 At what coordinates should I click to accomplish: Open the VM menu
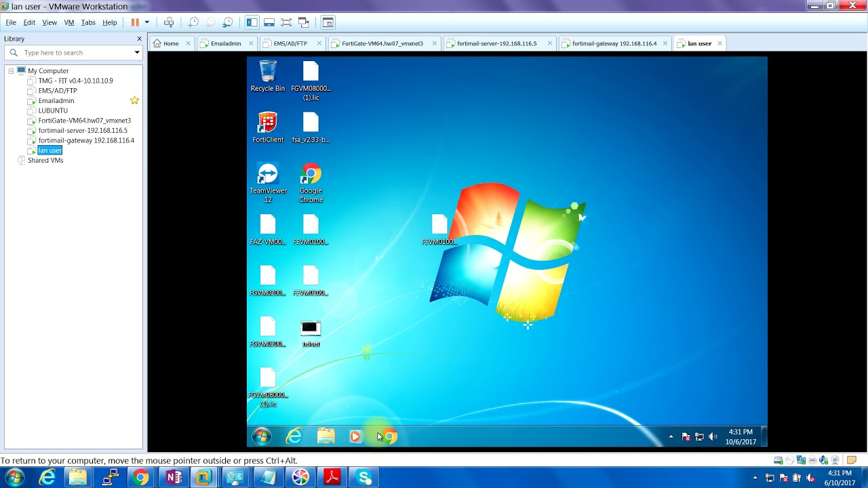pos(69,22)
